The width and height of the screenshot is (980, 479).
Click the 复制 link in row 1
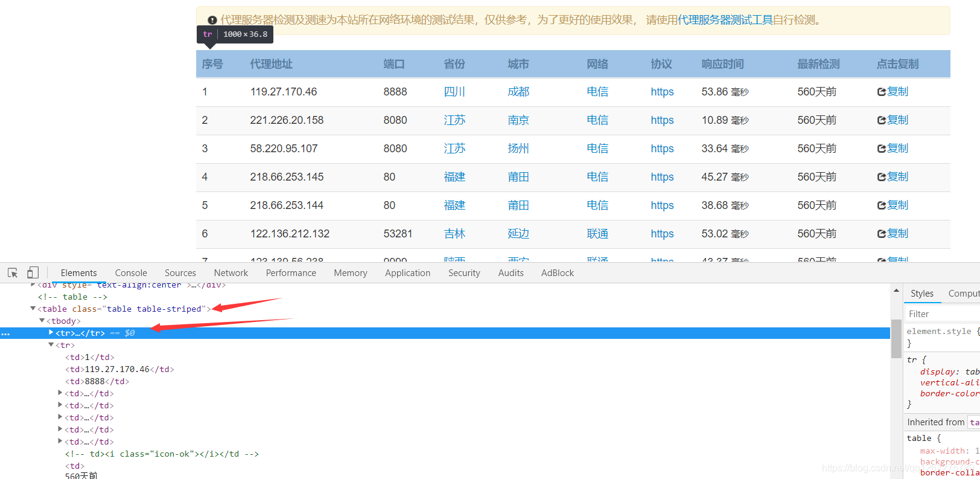(897, 92)
